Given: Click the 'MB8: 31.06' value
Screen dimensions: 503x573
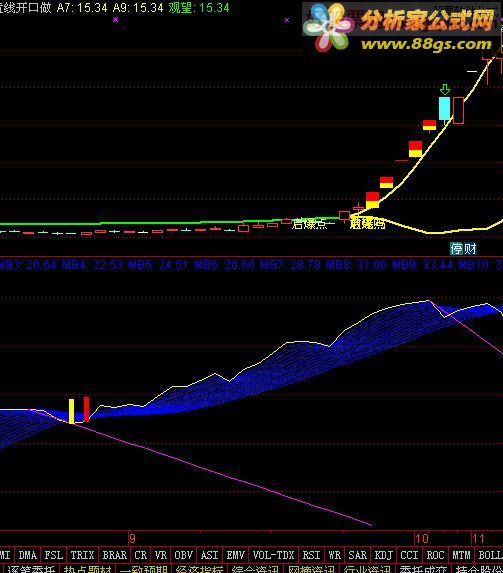Looking at the screenshot, I should 356,265.
